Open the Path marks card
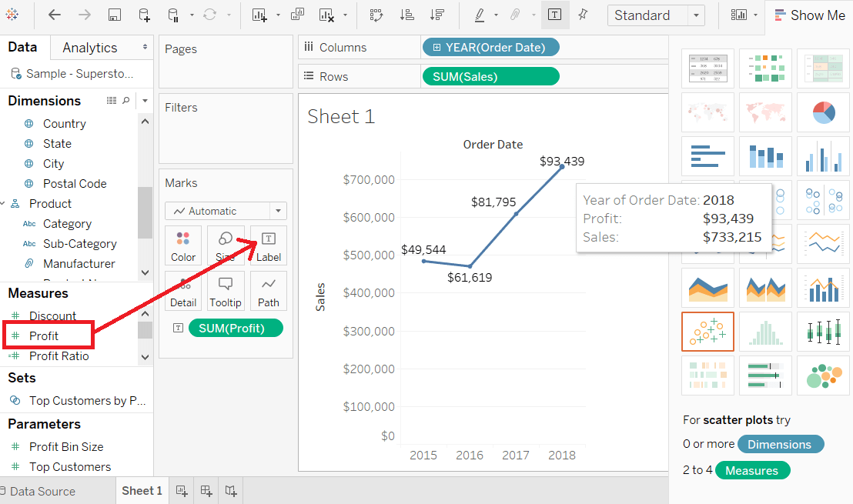 268,292
